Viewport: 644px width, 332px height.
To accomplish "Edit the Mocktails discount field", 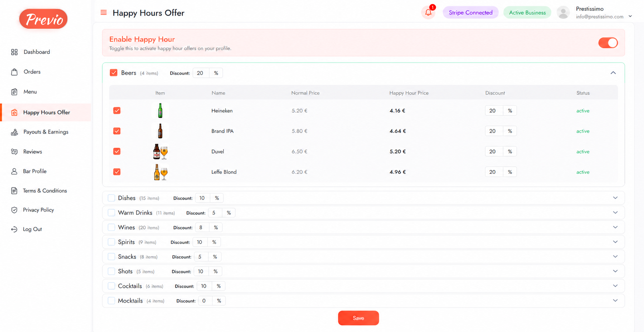I will click(x=205, y=301).
